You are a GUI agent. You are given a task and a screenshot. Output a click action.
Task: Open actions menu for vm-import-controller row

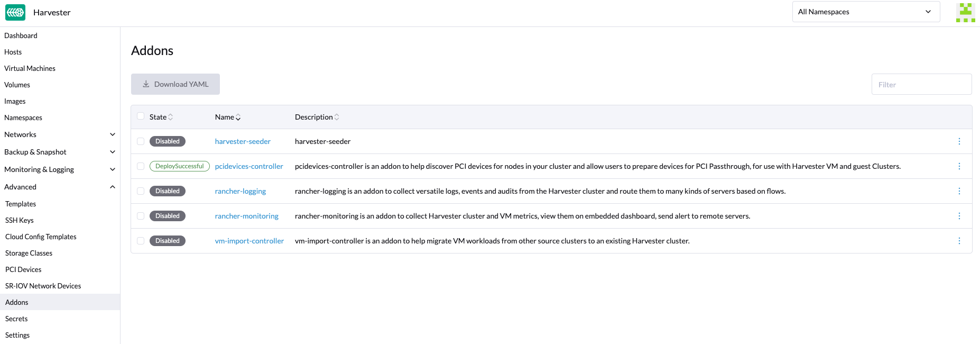(x=959, y=241)
